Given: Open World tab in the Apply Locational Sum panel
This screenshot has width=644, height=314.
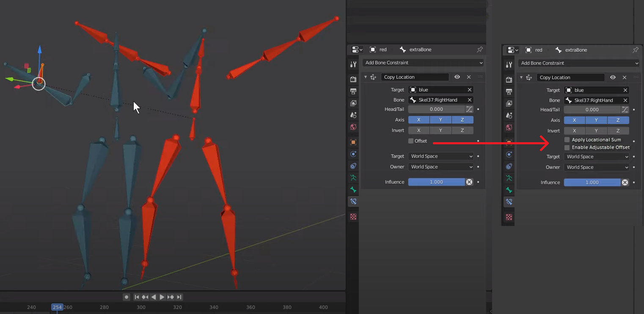Looking at the screenshot, I should tap(509, 127).
